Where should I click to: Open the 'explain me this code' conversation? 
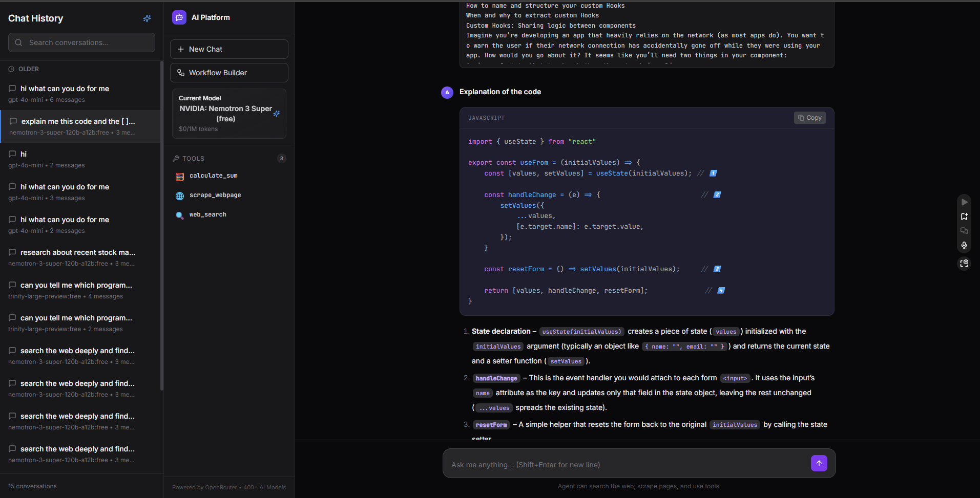coord(80,126)
